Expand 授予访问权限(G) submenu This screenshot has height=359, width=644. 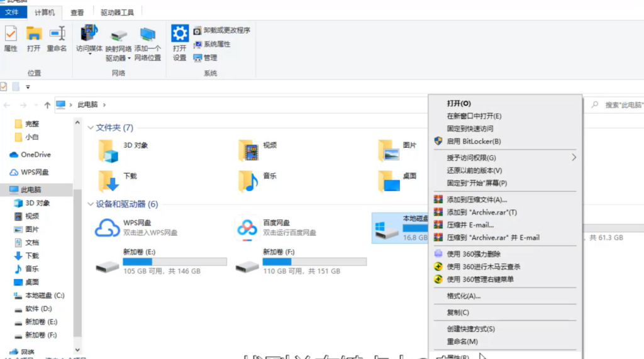coord(573,158)
